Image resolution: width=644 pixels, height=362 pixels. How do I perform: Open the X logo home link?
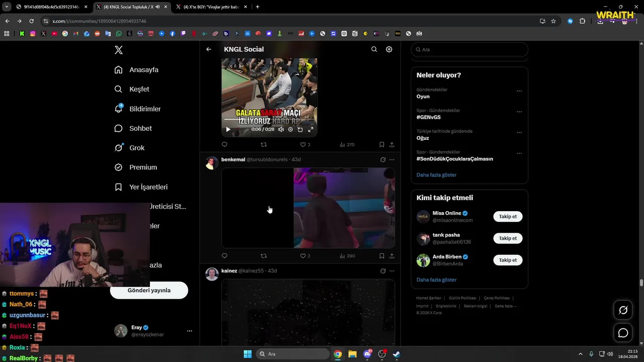pyautogui.click(x=119, y=50)
